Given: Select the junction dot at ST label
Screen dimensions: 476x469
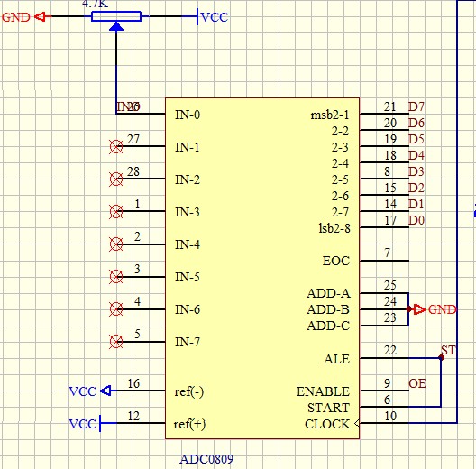Looking at the screenshot, I should [x=441, y=358].
